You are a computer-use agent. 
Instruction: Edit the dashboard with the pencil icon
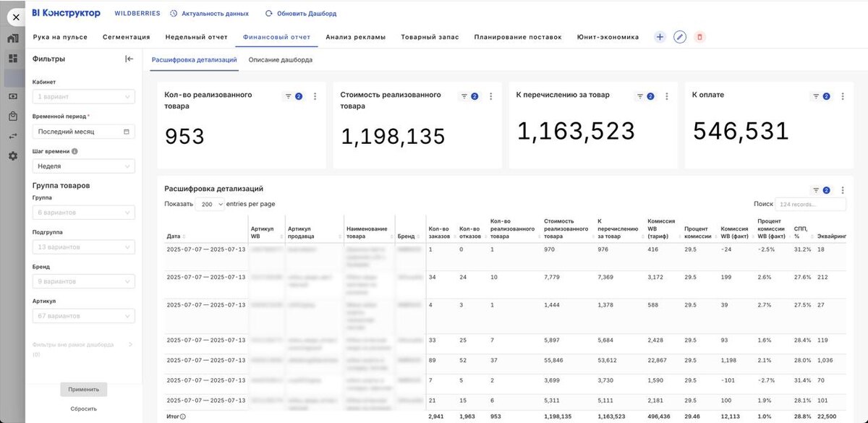[x=680, y=37]
